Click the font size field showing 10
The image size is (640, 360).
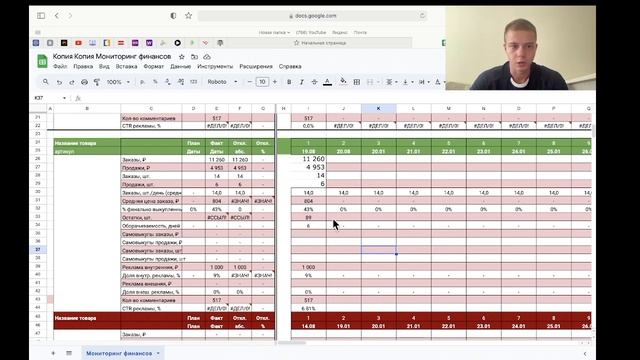pos(262,82)
